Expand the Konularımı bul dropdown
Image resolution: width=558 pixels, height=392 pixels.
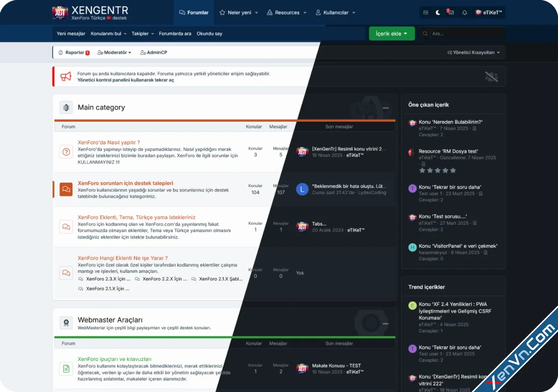tap(109, 34)
